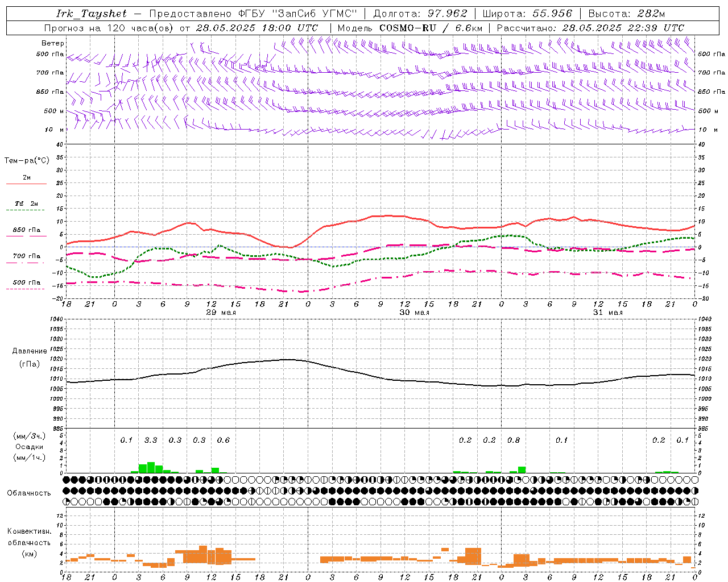Viewport: 728px width, 582px height.
Task: Click the 0.8 precipitation amount value
Action: (514, 440)
